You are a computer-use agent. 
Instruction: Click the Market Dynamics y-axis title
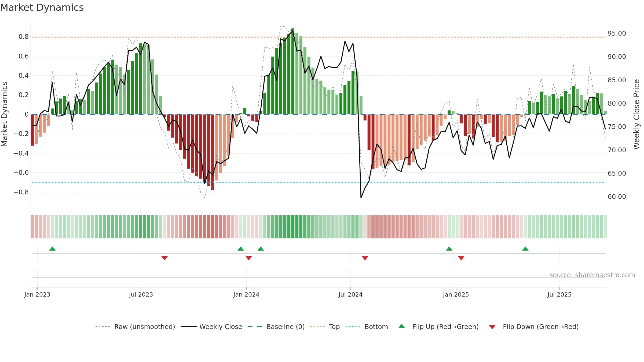click(4, 114)
